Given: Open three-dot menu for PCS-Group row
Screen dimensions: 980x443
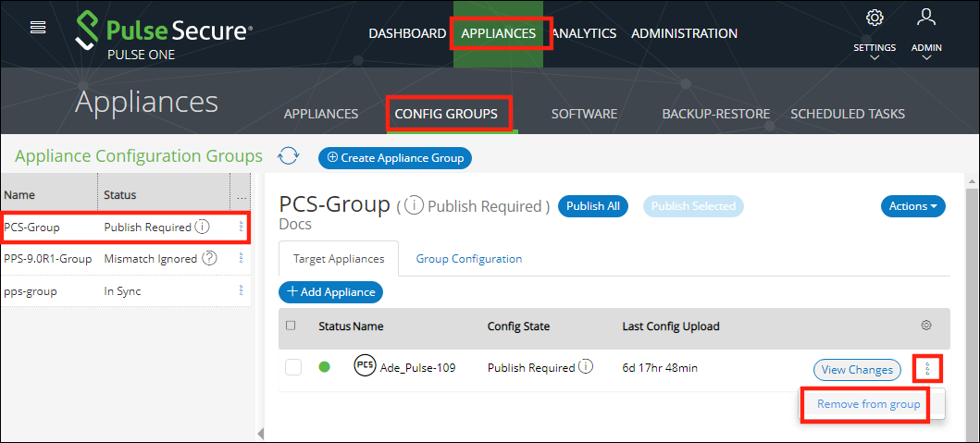Looking at the screenshot, I should 242,227.
